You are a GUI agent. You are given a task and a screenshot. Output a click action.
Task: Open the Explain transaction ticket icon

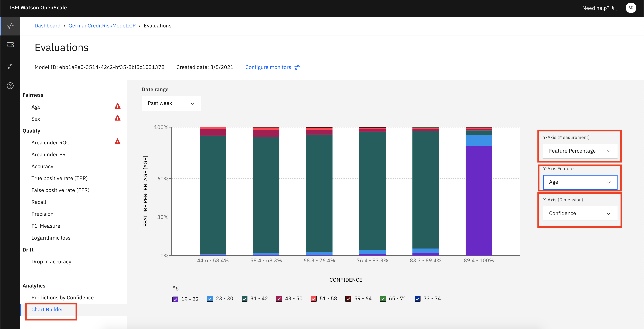pyautogui.click(x=10, y=45)
